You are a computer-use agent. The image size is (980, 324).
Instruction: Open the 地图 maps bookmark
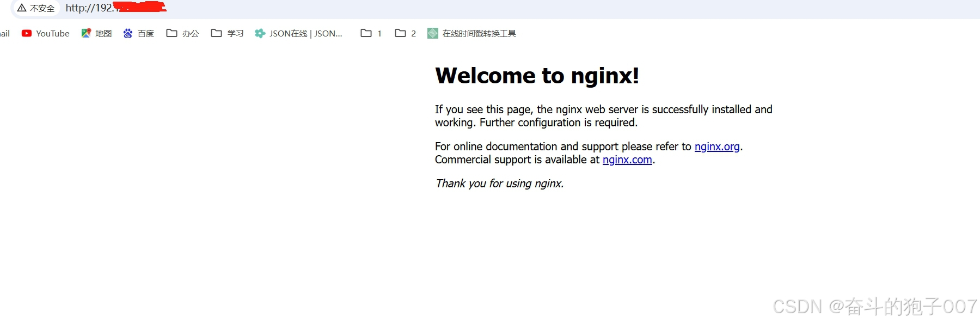coord(96,33)
